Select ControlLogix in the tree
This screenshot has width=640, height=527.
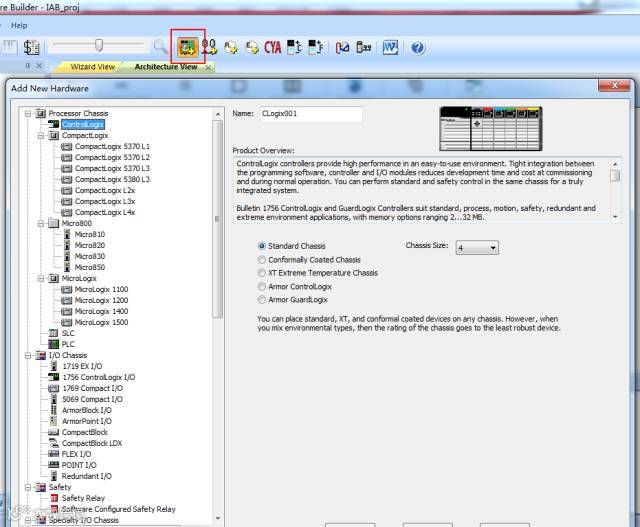(x=83, y=125)
